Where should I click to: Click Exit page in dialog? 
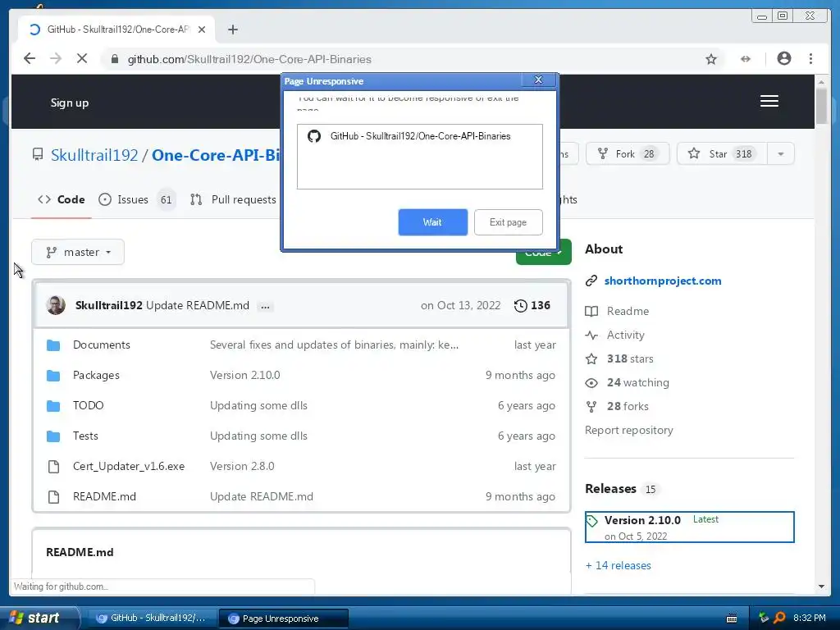[x=509, y=222]
